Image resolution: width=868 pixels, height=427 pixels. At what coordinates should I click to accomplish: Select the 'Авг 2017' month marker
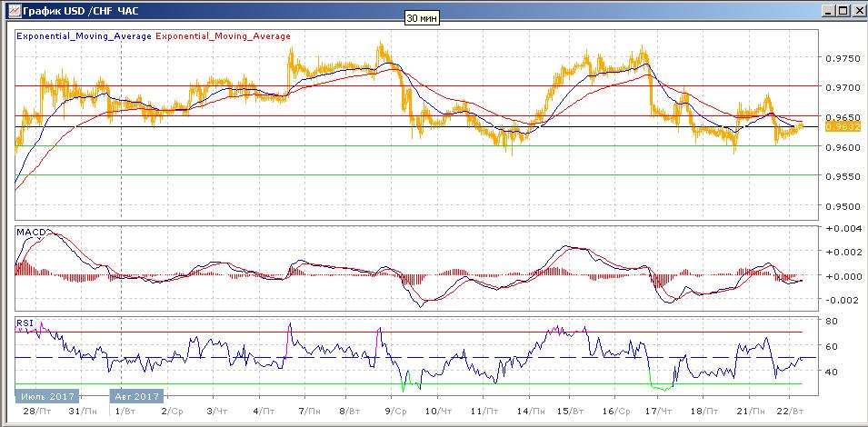coord(136,396)
